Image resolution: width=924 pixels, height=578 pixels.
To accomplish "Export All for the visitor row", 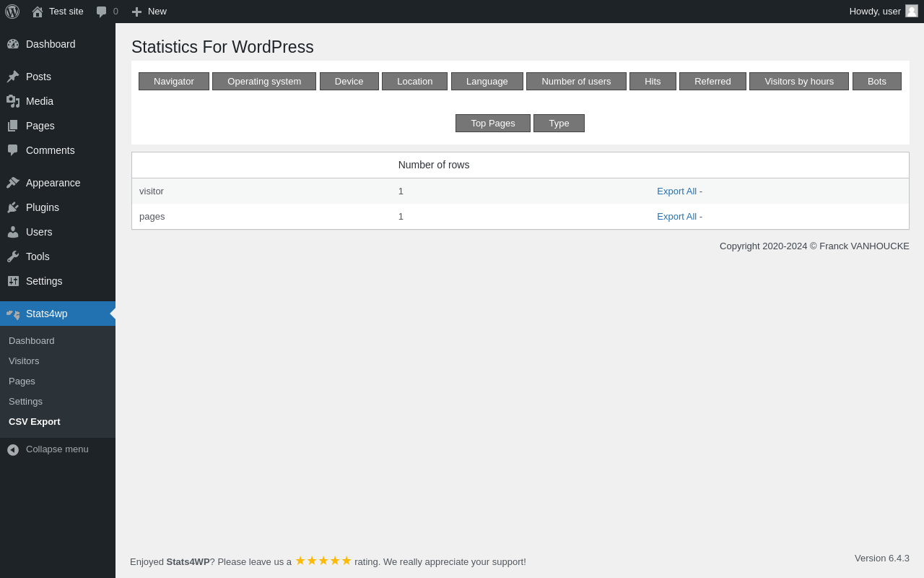I will [x=676, y=191].
